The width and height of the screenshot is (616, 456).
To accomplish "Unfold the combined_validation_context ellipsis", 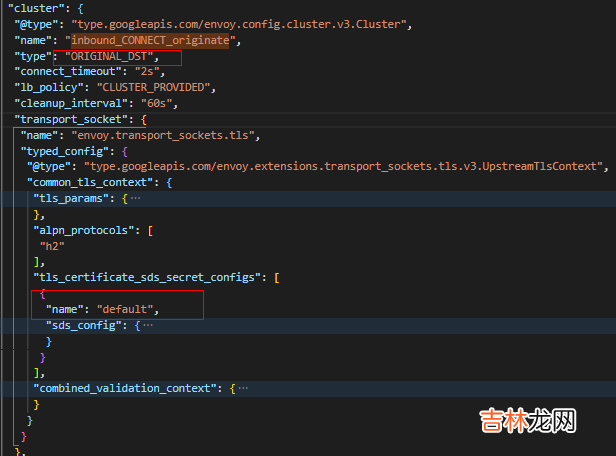I will point(242,388).
